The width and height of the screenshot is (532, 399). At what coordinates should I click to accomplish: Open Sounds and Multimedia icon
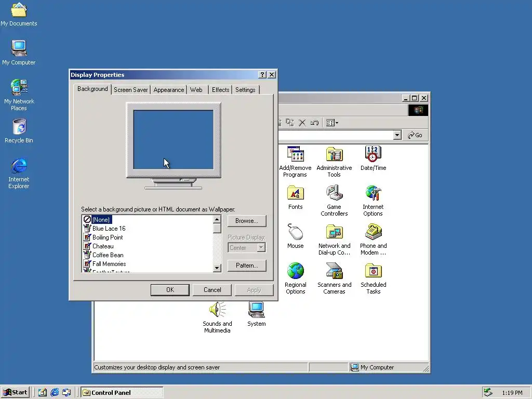tap(217, 310)
